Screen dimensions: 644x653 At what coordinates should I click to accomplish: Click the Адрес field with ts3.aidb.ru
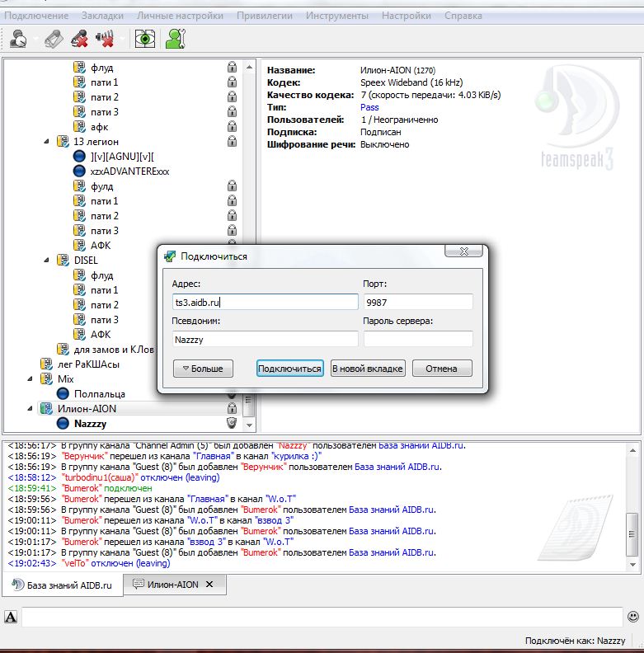[265, 302]
